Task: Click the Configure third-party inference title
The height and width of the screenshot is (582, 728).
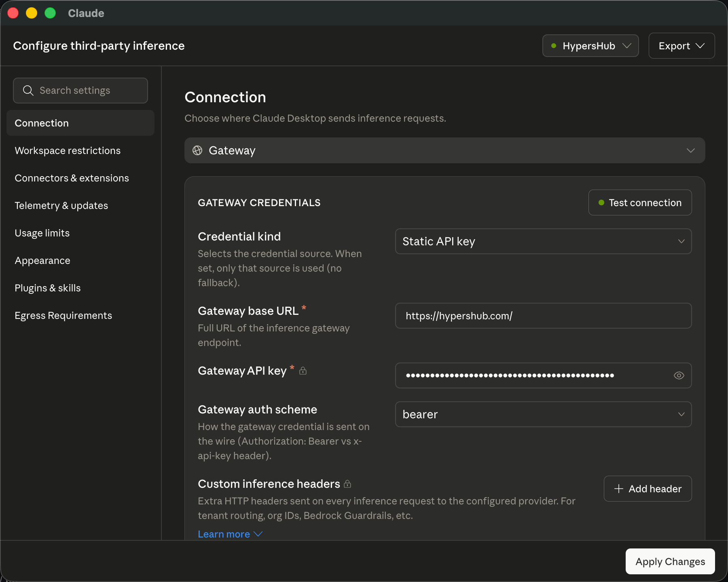Action: [x=99, y=46]
